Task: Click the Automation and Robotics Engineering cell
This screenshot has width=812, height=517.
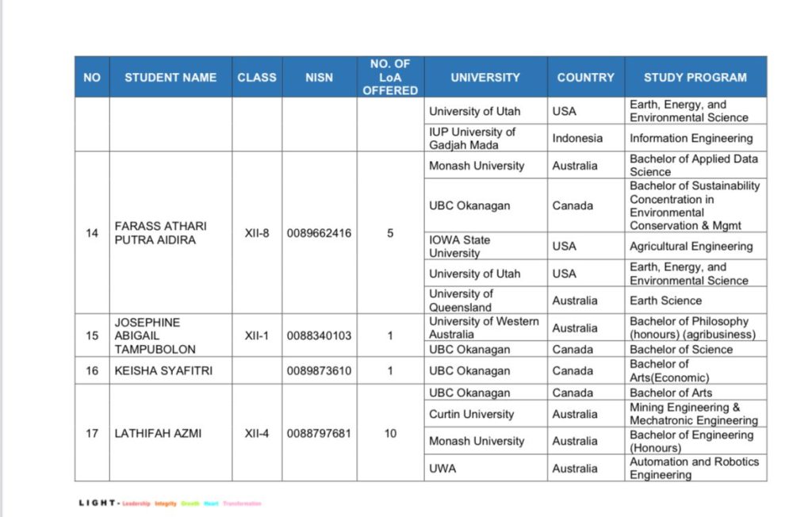Action: click(694, 468)
